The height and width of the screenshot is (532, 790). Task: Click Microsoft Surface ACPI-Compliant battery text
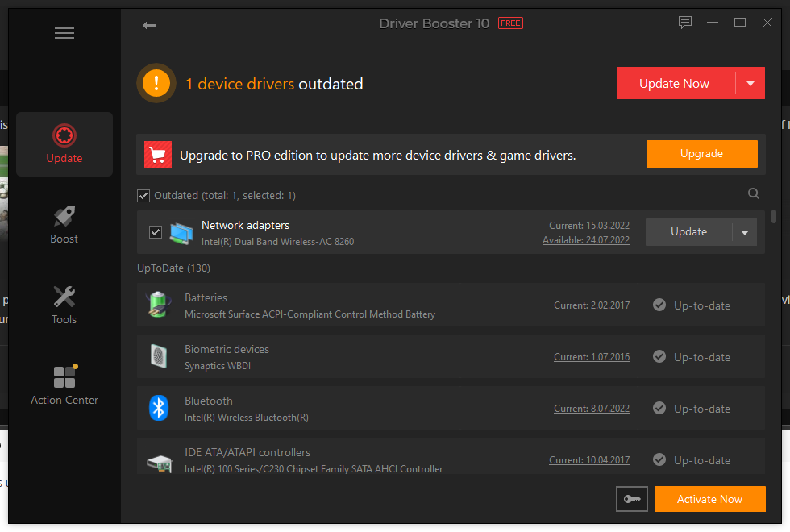click(x=310, y=314)
